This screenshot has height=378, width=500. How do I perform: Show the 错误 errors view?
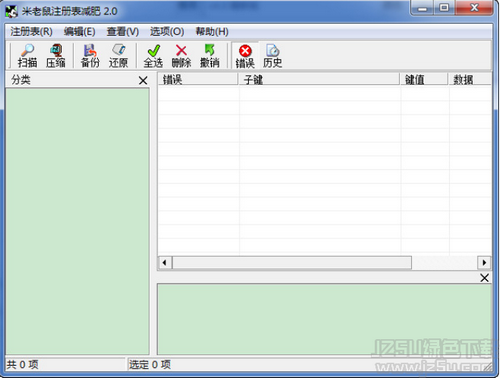pyautogui.click(x=245, y=56)
